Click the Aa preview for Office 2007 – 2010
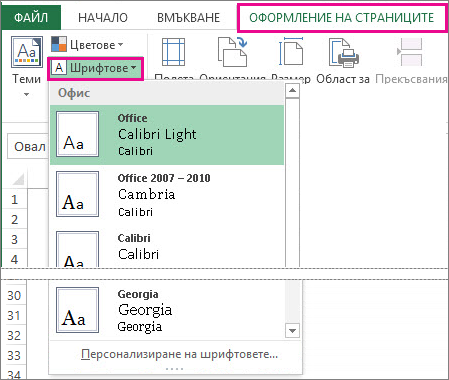 point(77,194)
